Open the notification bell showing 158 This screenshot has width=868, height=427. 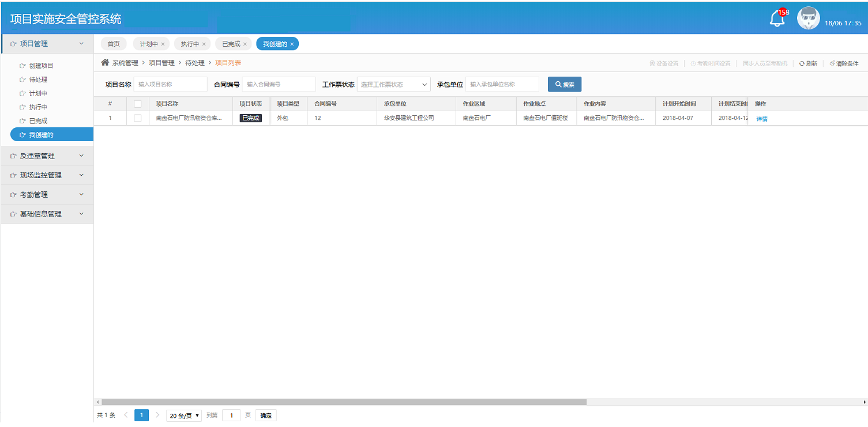tap(777, 18)
